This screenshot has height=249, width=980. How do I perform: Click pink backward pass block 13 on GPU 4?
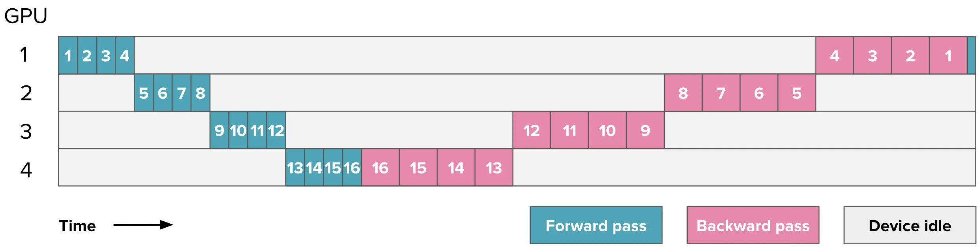494,168
